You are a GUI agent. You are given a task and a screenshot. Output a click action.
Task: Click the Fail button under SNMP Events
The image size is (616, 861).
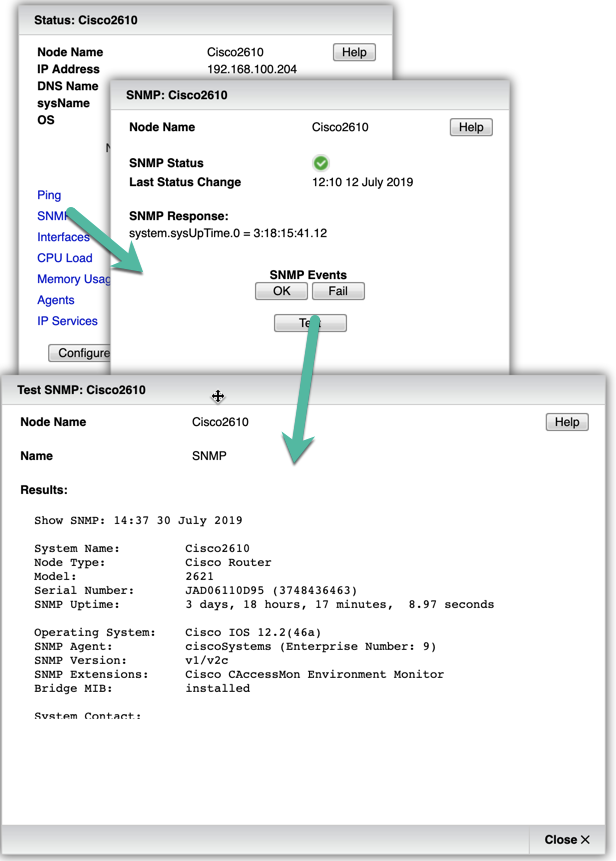tap(338, 291)
